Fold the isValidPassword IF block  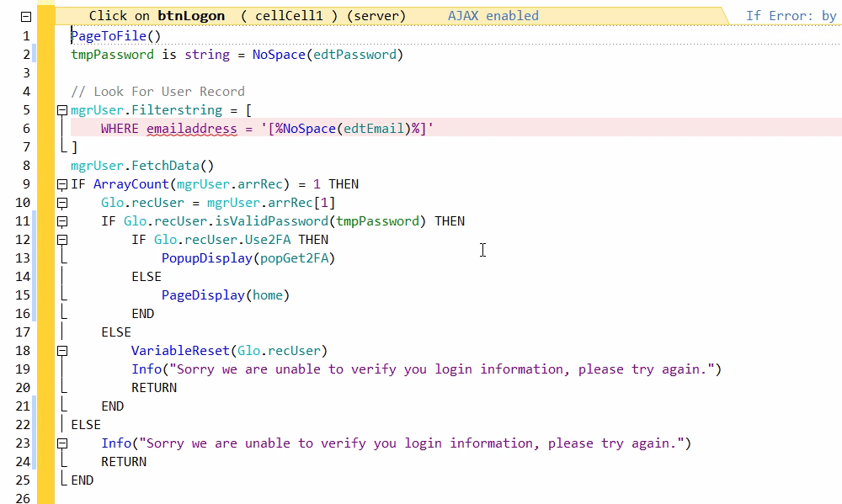point(61,221)
